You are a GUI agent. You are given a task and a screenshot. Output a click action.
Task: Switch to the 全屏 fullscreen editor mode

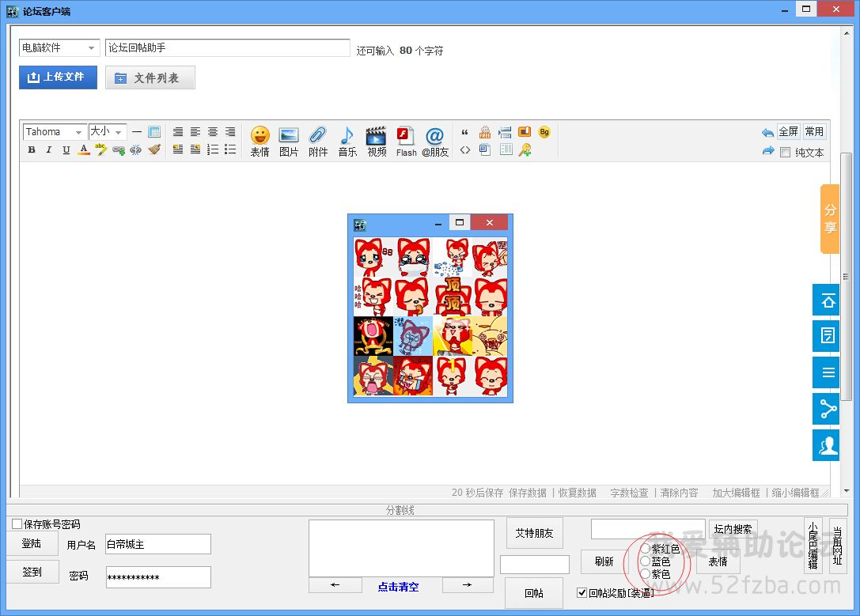[x=788, y=131]
